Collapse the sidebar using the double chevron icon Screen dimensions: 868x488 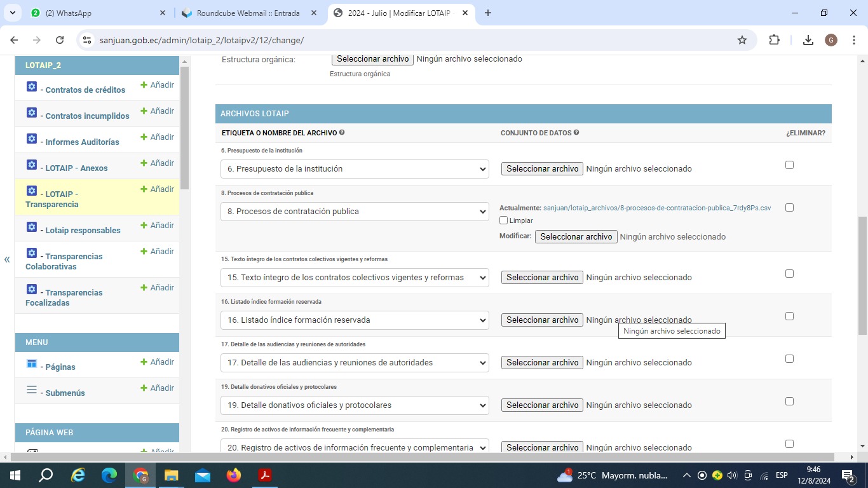[x=7, y=259]
